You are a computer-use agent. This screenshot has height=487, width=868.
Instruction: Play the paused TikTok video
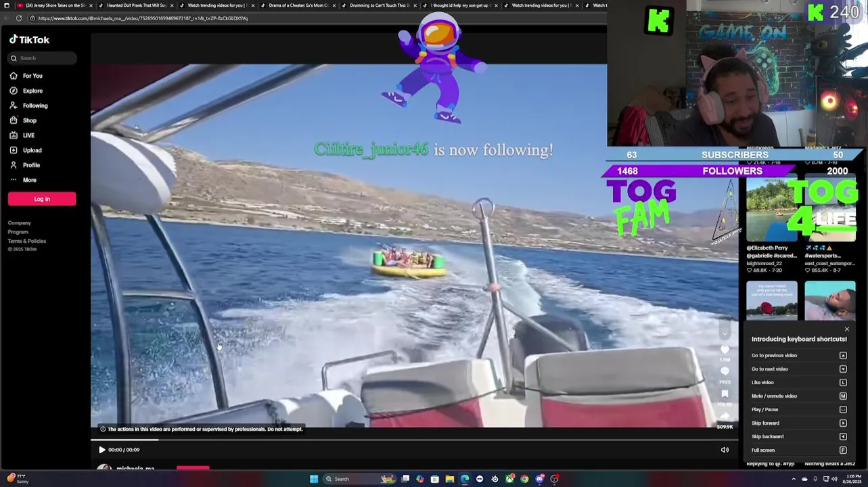coord(101,450)
